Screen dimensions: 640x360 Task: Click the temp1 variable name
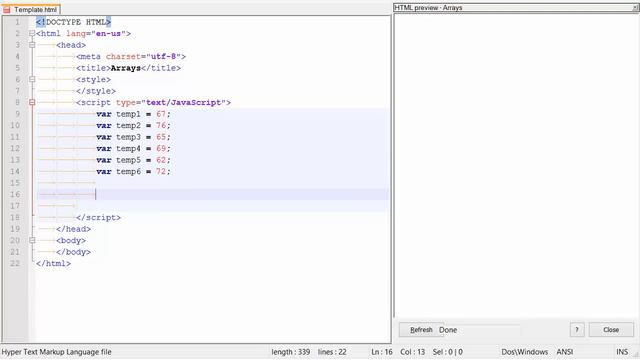coord(128,114)
